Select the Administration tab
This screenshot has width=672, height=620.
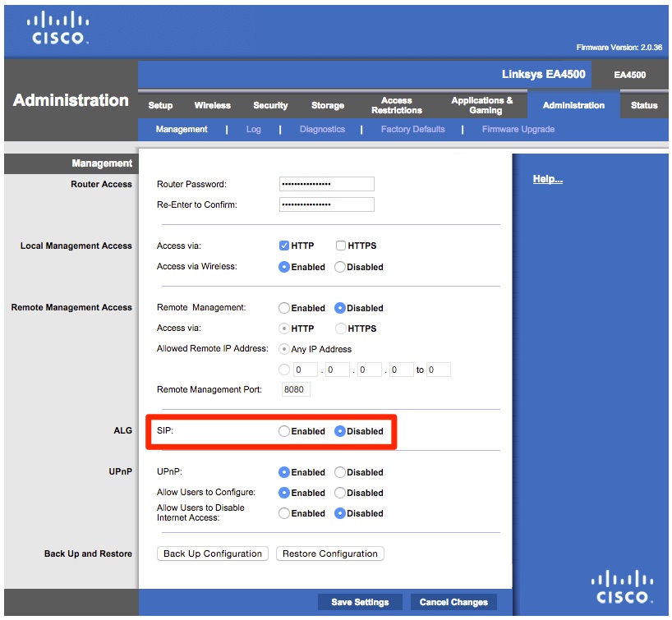click(x=573, y=105)
